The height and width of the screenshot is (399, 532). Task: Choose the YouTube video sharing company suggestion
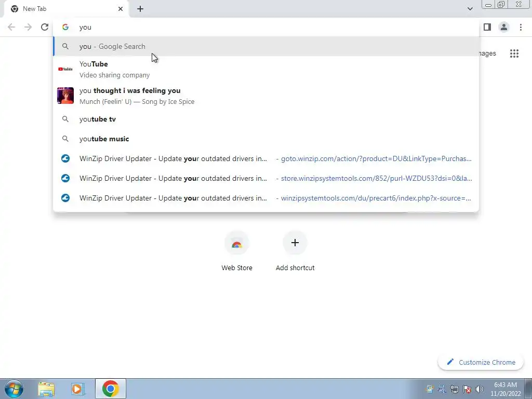pos(267,69)
